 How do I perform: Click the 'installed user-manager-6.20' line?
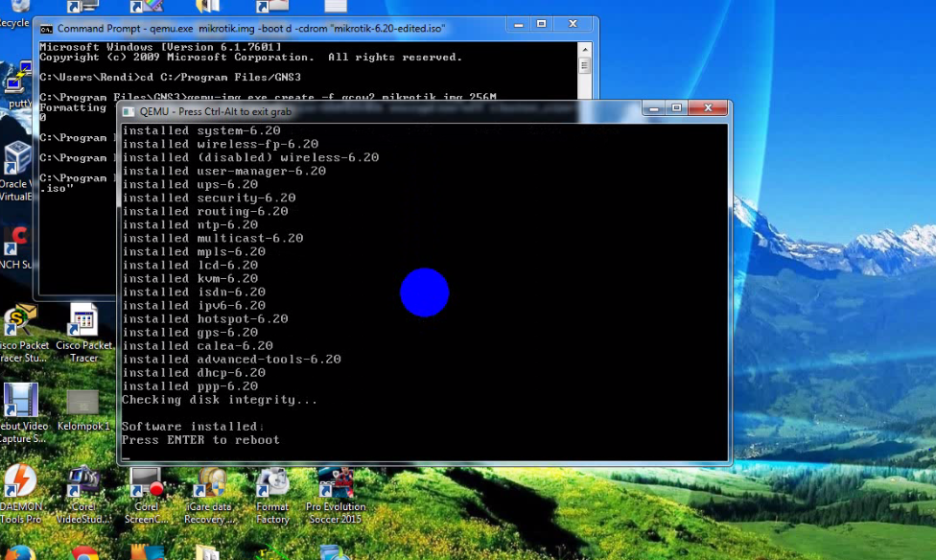pos(223,171)
